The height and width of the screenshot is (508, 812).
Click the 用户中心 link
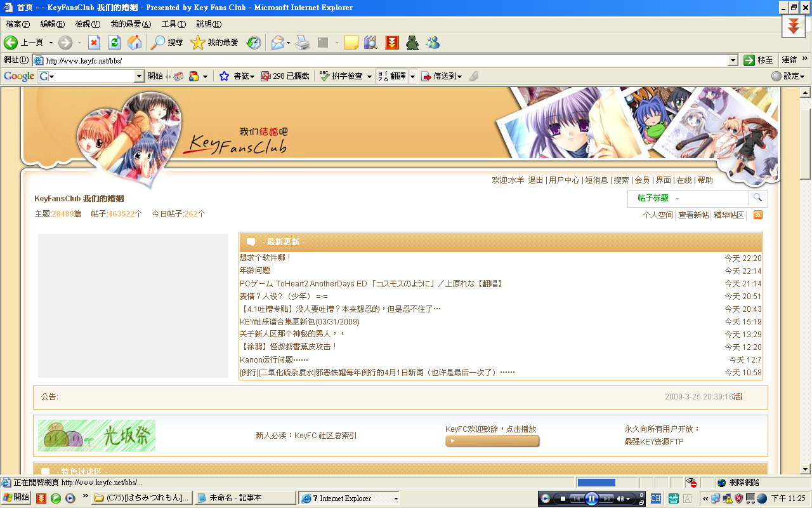tap(564, 180)
